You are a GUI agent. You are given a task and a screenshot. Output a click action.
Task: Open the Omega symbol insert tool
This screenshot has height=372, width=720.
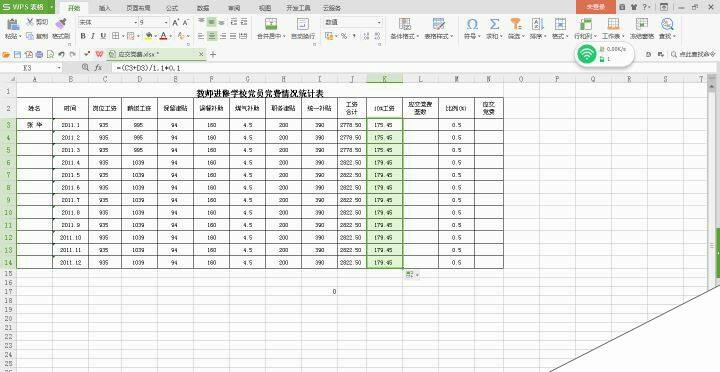pyautogui.click(x=472, y=24)
